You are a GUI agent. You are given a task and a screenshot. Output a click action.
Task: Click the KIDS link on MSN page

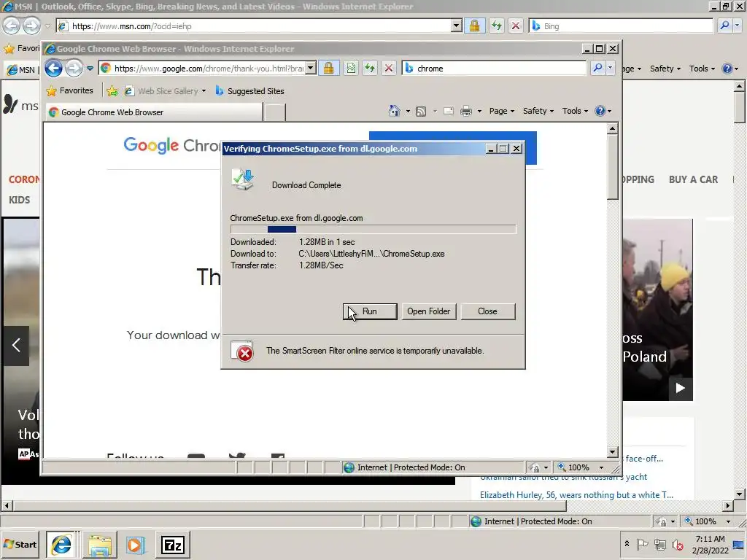coord(19,200)
